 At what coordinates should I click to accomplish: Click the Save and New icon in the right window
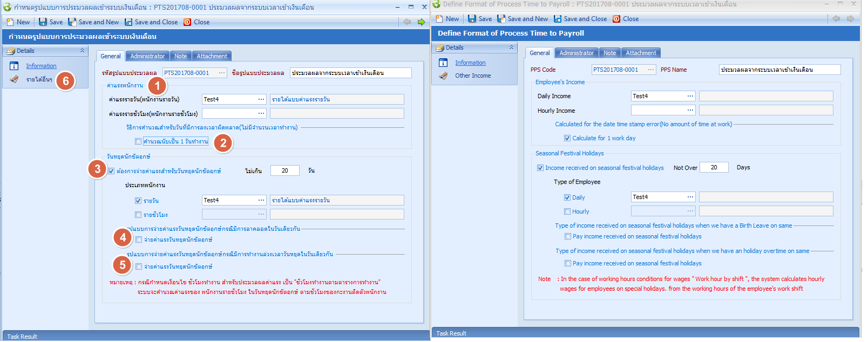(x=501, y=19)
